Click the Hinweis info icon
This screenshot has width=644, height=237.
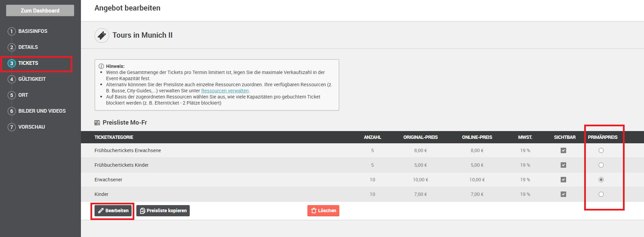(x=101, y=66)
